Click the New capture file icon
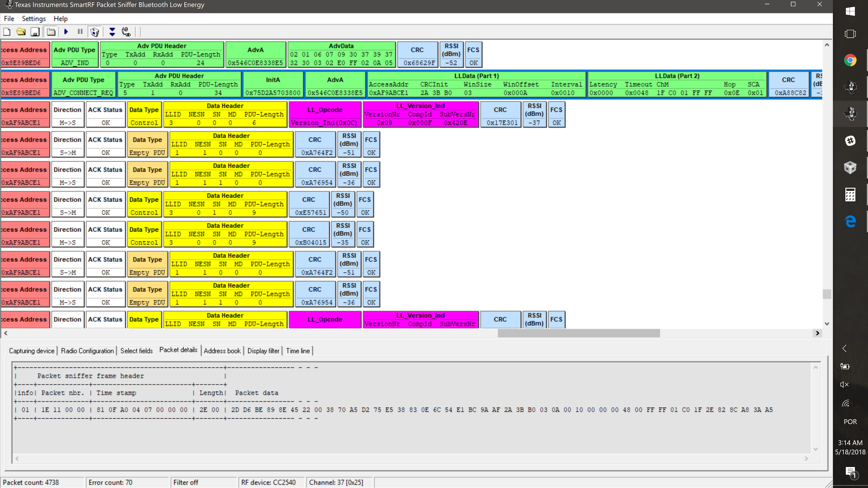 point(7,32)
